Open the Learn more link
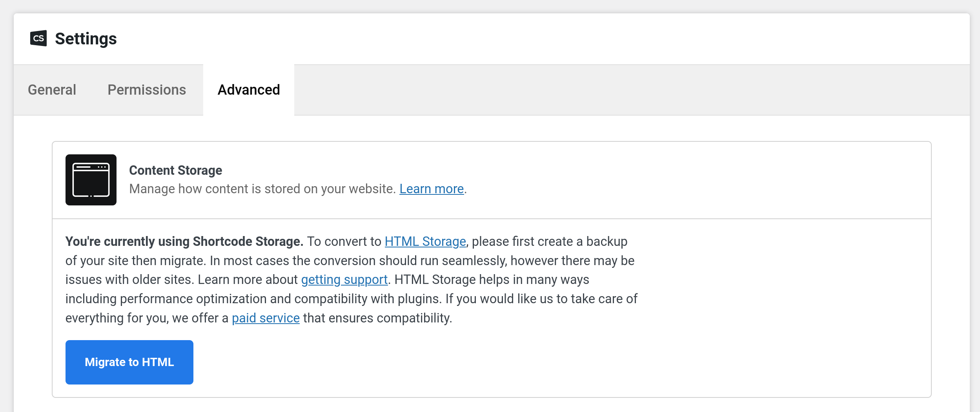Image resolution: width=980 pixels, height=412 pixels. 432,189
